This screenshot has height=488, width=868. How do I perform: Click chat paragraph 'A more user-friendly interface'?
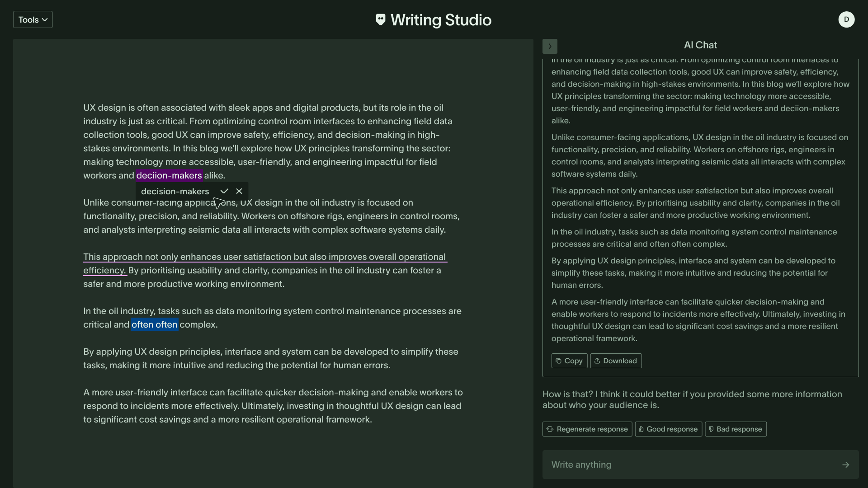tap(698, 320)
